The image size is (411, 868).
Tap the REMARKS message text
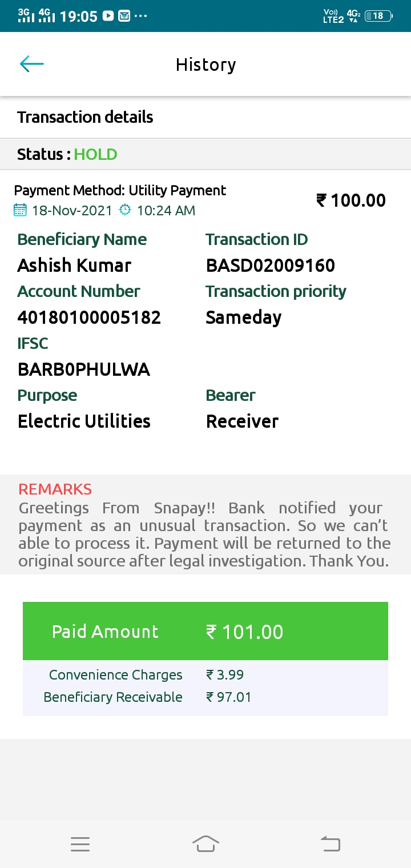tap(203, 535)
